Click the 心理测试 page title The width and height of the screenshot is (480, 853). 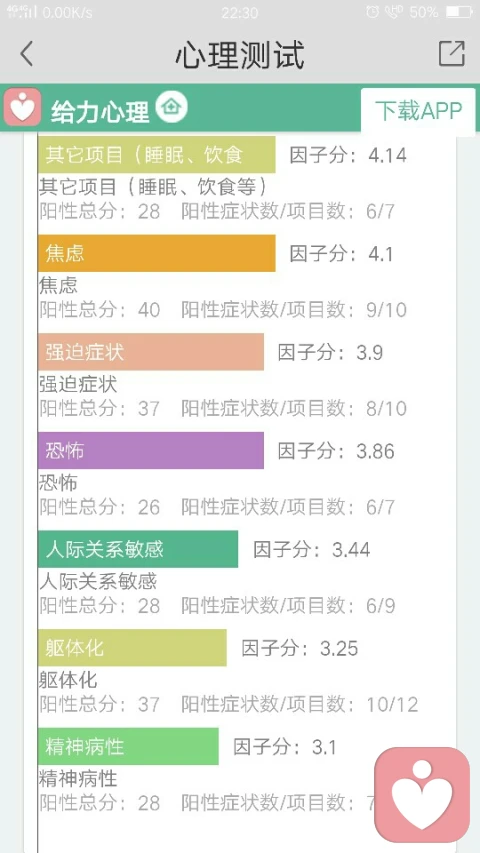(x=239, y=54)
